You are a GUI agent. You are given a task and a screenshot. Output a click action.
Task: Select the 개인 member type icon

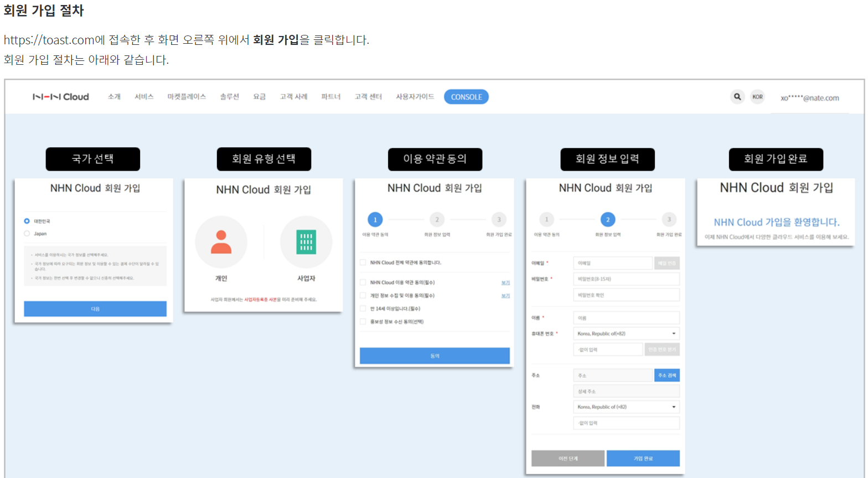tap(221, 242)
